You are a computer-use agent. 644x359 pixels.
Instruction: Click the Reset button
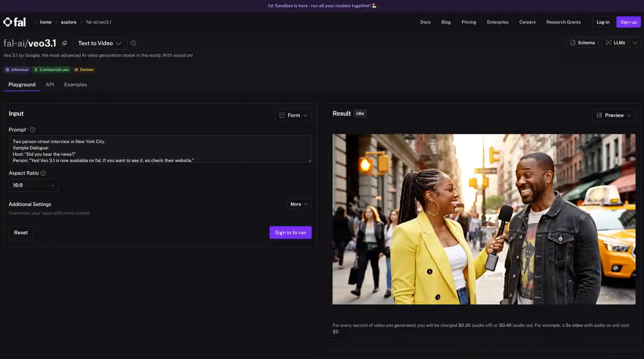point(21,233)
